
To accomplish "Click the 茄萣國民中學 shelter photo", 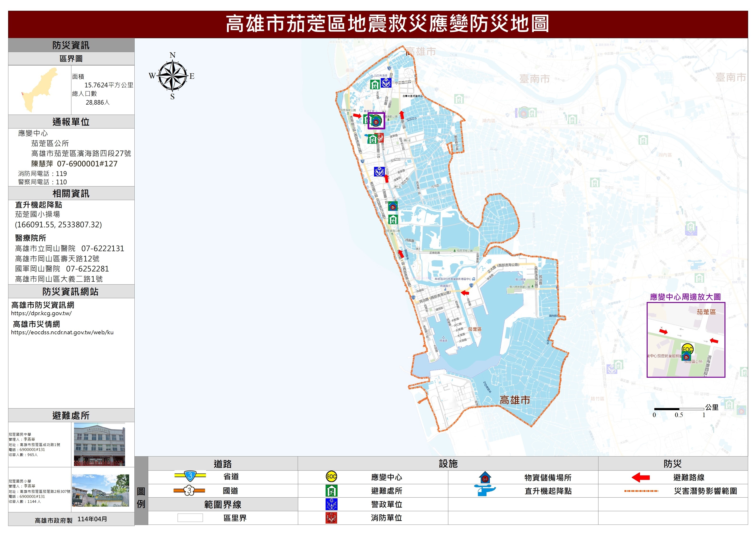I will [x=99, y=444].
